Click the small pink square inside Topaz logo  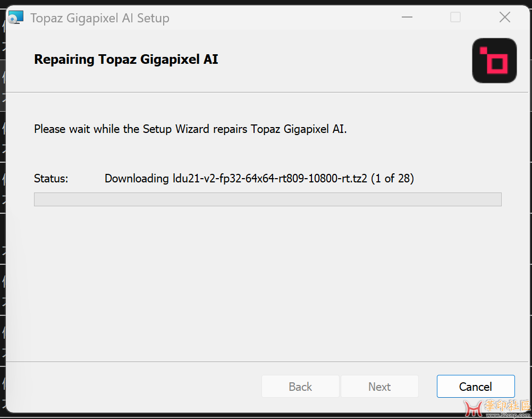pyautogui.click(x=483, y=51)
